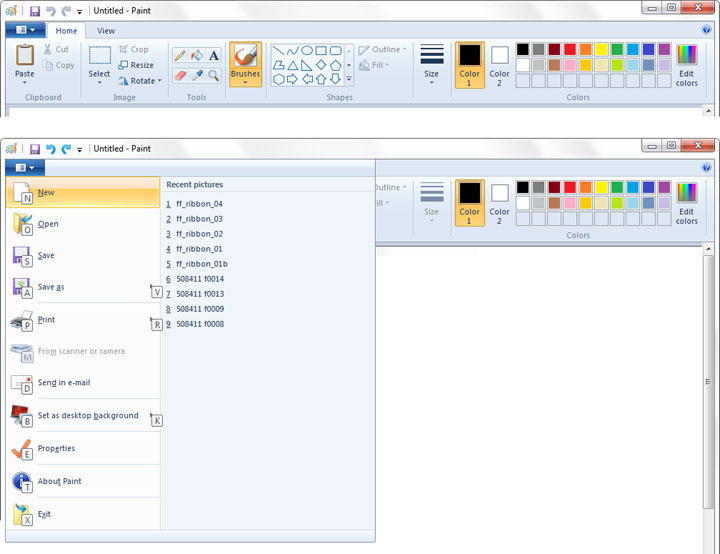Open Brushes dropdown arrow
The height and width of the screenshot is (554, 720).
[245, 83]
